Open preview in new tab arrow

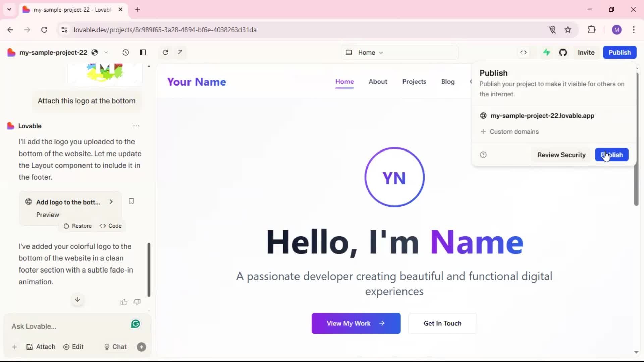click(180, 52)
